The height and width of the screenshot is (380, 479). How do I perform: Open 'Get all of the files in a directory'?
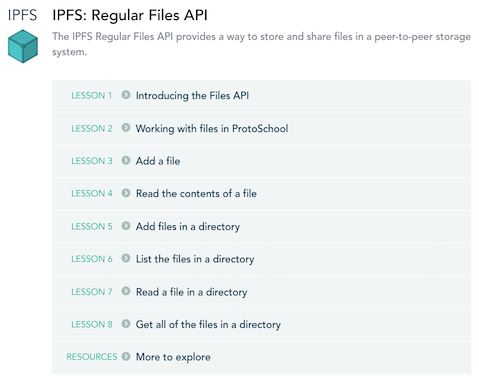[208, 324]
